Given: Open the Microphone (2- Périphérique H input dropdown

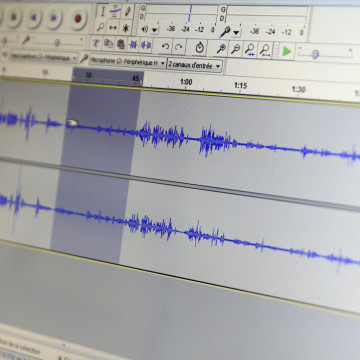Looking at the screenshot, I should [128, 62].
